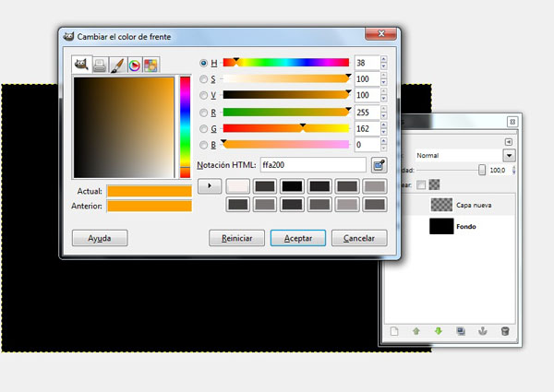
Task: Click the Reiniciar reset button
Action: click(x=236, y=238)
